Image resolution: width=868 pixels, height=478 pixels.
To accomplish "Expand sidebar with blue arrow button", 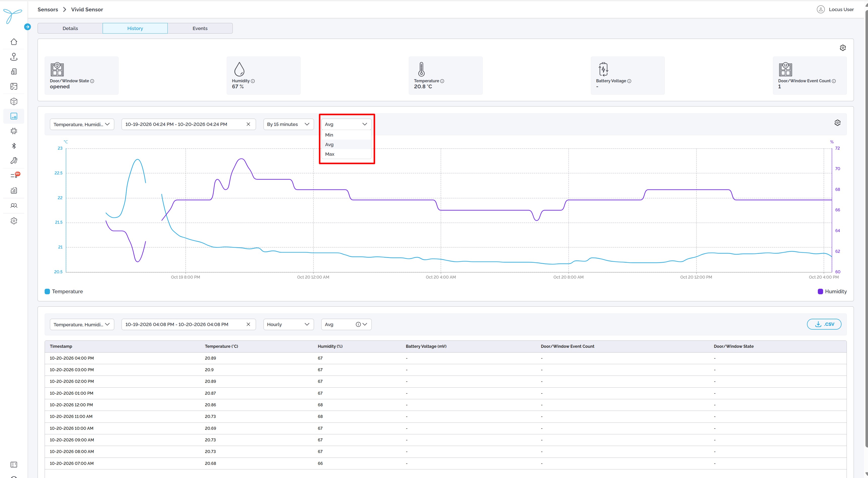I will 28,27.
